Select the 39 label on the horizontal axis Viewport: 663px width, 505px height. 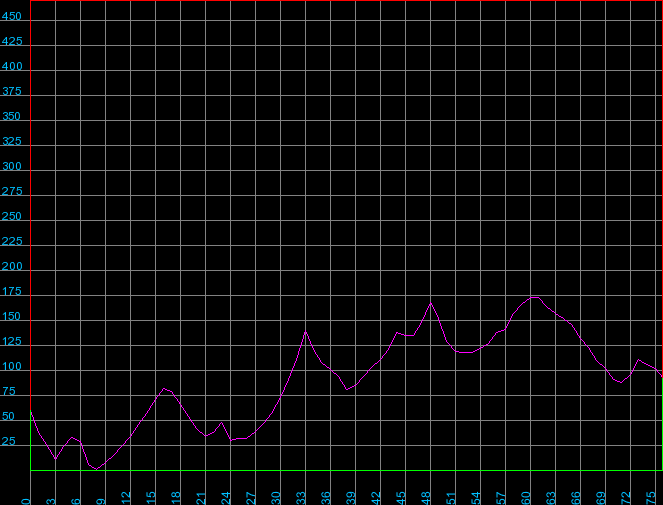(351, 498)
